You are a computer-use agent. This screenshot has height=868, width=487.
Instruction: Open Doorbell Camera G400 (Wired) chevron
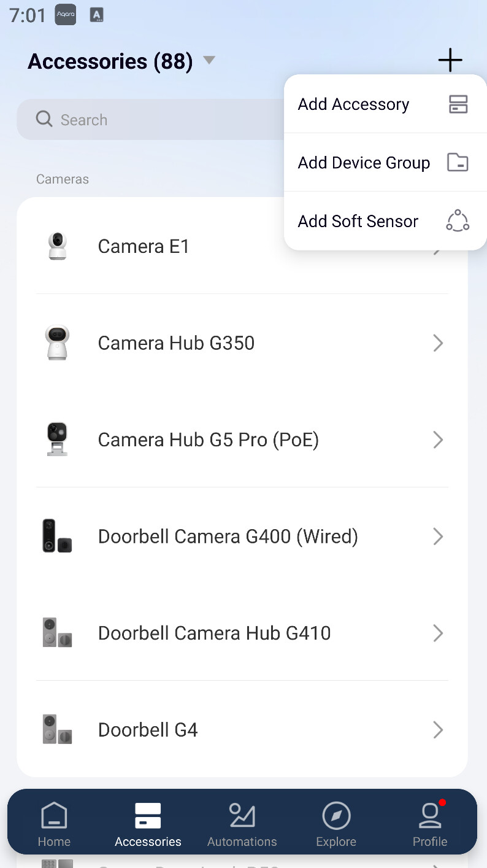[x=437, y=536]
